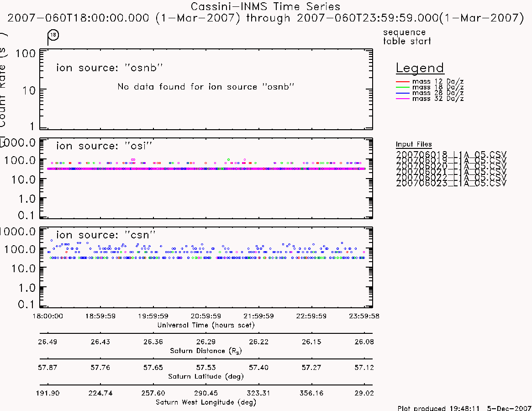This screenshot has width=532, height=411.
Task: Click the 'No data found' message
Action: (205, 87)
